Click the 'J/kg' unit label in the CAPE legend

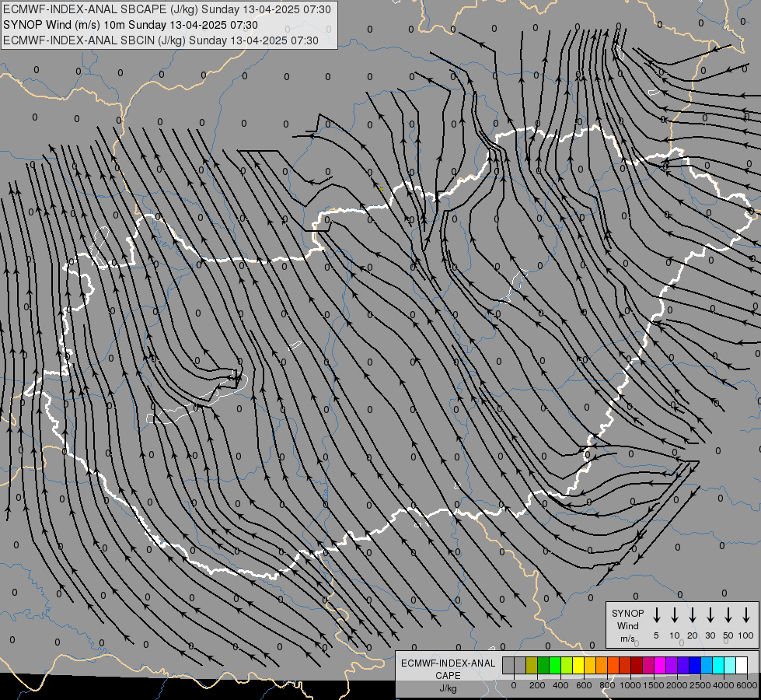[448, 688]
